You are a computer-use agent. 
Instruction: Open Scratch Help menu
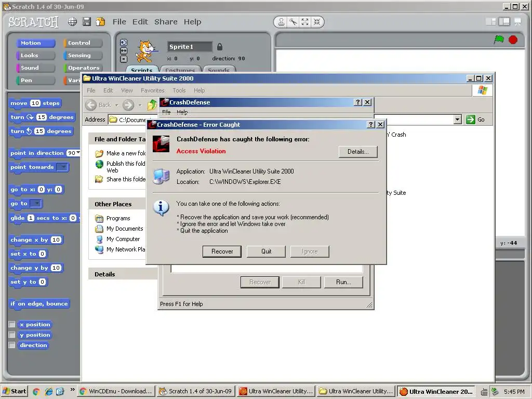pos(192,22)
